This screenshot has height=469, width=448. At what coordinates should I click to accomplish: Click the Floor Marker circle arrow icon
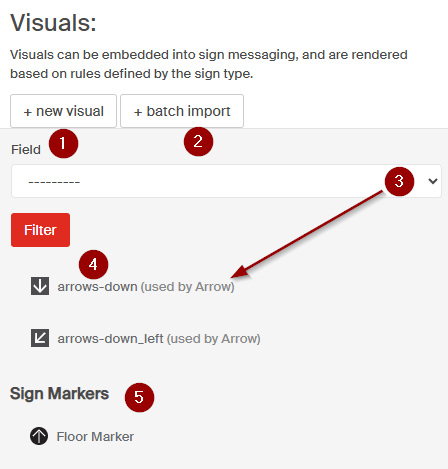tap(39, 436)
